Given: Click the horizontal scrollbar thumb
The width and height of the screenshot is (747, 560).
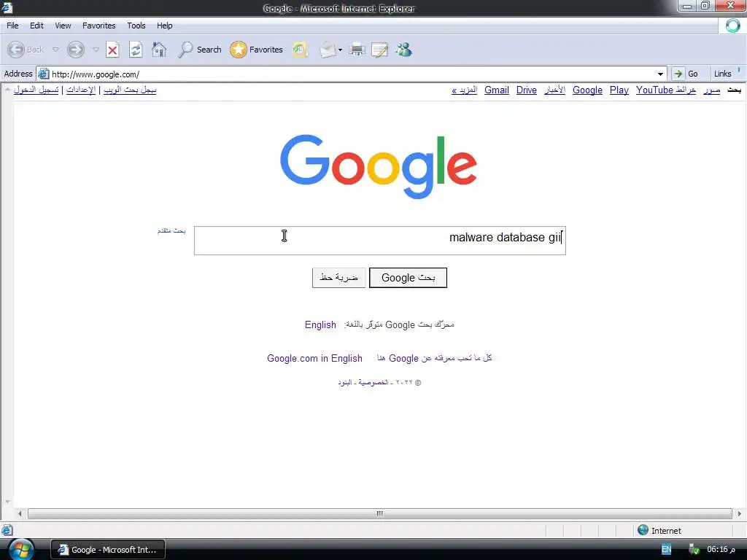Looking at the screenshot, I should coord(379,513).
